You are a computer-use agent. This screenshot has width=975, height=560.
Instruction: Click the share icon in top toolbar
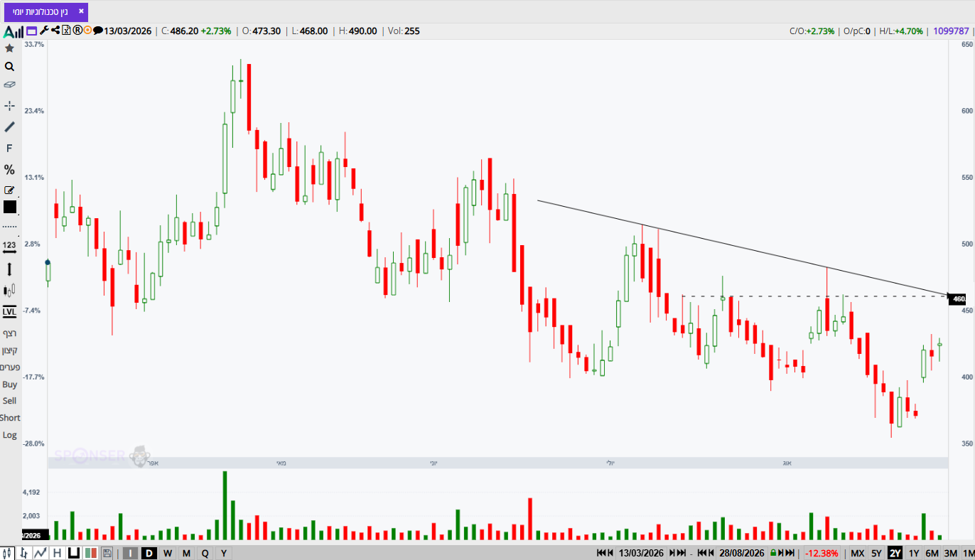coord(55,31)
